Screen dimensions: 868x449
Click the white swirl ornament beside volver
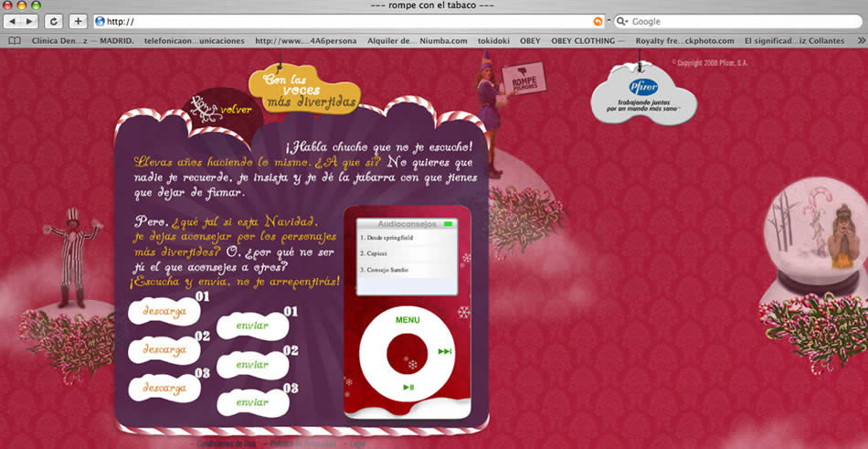click(x=205, y=109)
